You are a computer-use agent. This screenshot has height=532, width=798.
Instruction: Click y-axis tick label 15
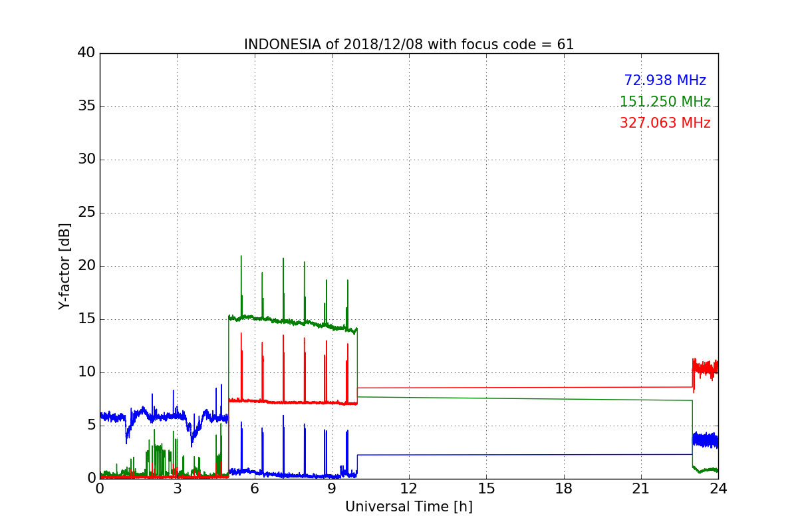[86, 319]
